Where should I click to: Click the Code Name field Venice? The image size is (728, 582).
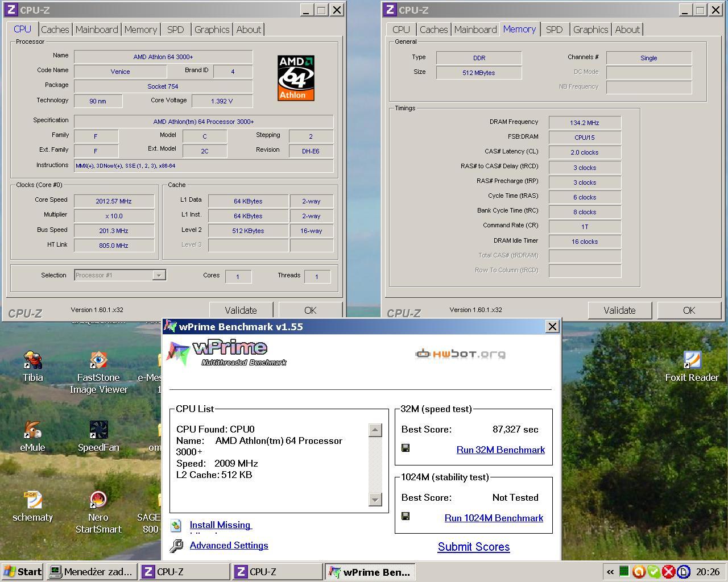120,72
